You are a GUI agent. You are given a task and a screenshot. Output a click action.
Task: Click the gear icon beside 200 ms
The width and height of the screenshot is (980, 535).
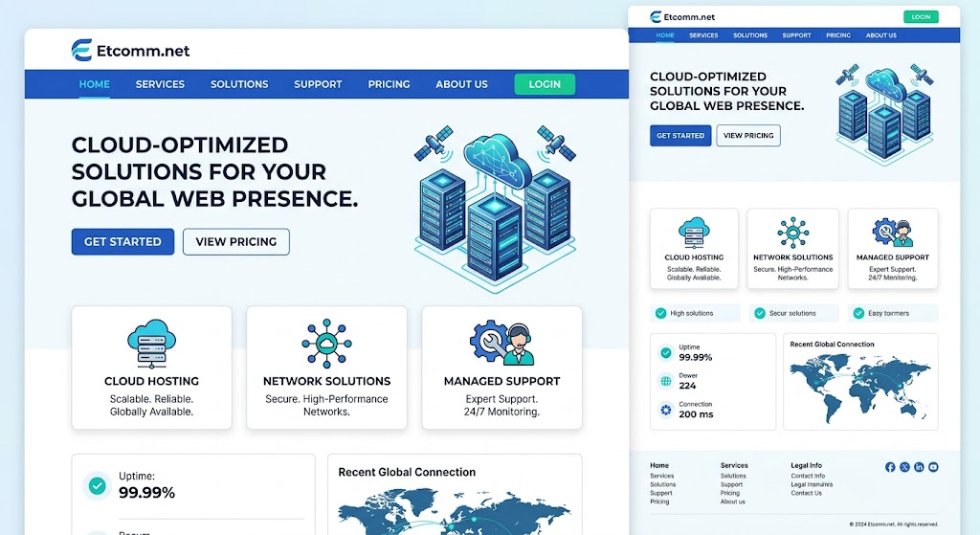[x=666, y=410]
